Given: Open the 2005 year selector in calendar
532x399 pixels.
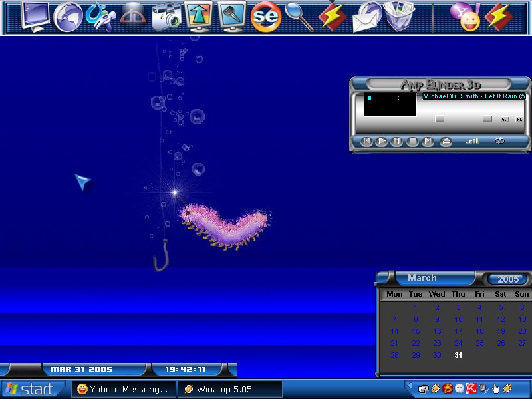Looking at the screenshot, I should point(508,279).
